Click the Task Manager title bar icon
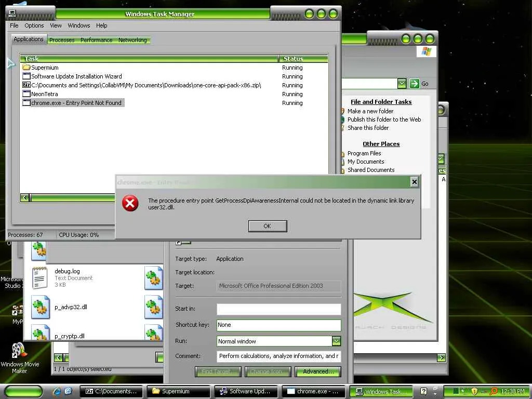This screenshot has width=532, height=399. pos(12,14)
